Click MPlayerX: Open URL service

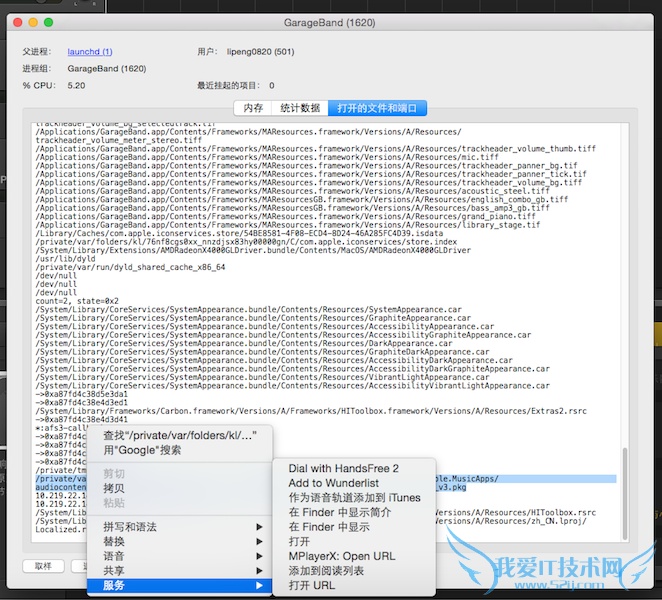[341, 556]
